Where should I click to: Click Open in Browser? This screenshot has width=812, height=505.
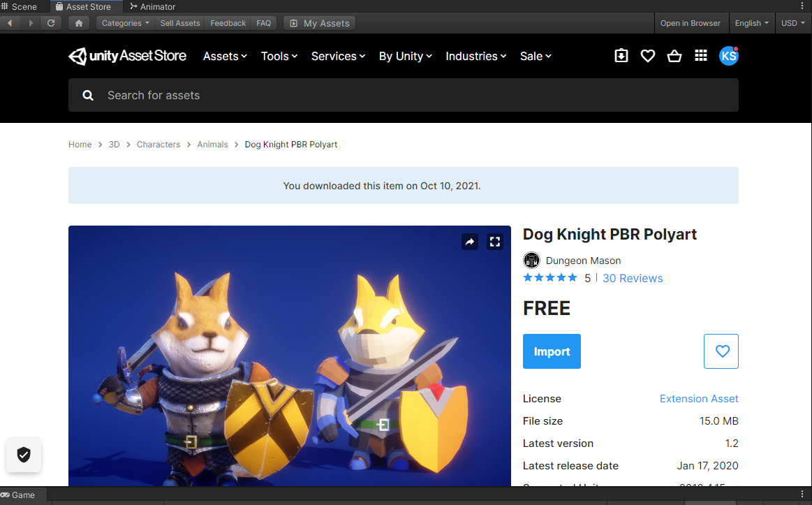point(691,23)
